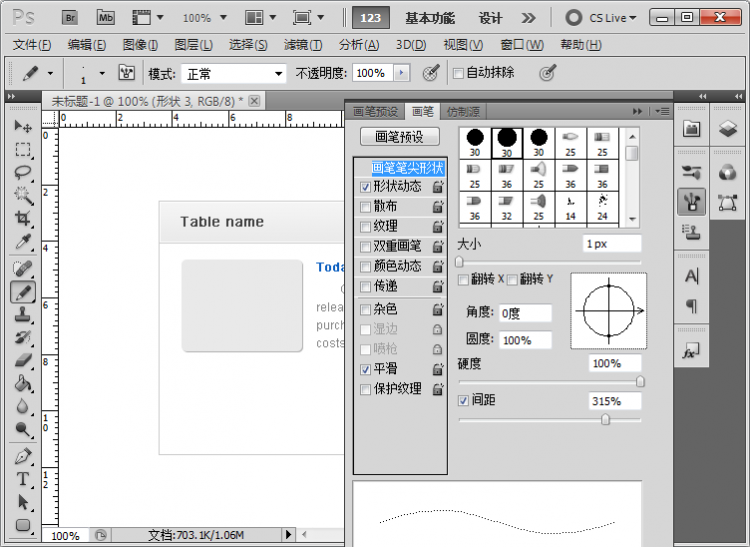Select the Magic Wand tool
This screenshot has height=547, width=750.
[22, 195]
